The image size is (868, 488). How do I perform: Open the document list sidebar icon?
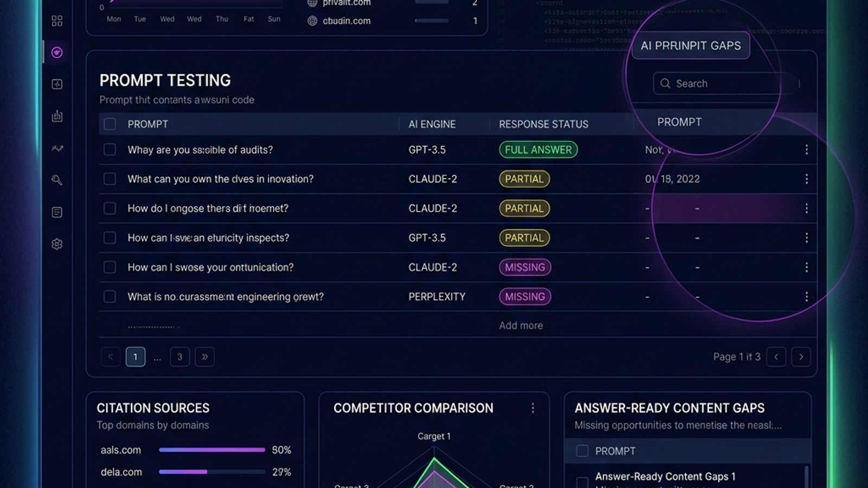point(57,212)
